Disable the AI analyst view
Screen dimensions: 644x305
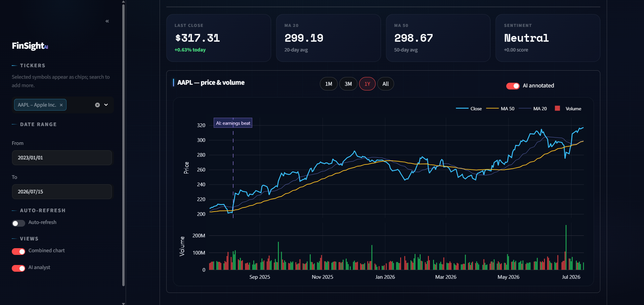click(18, 268)
